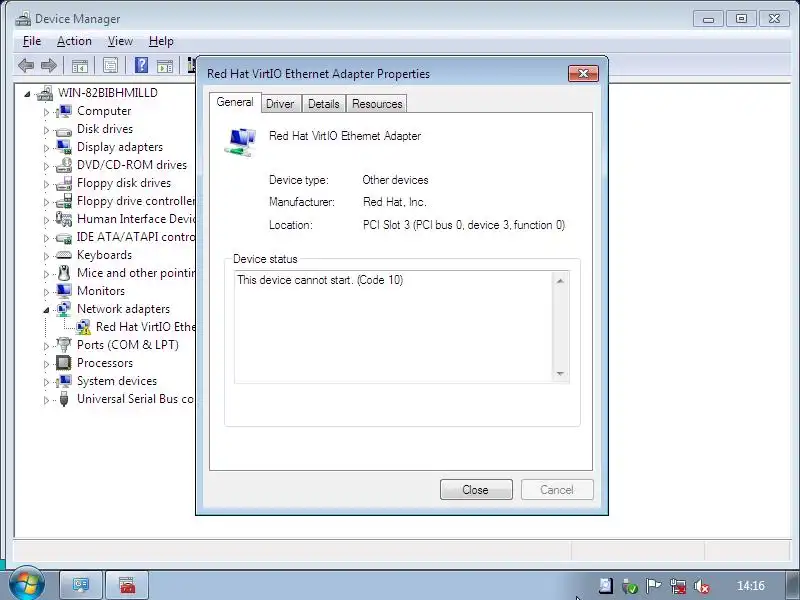800x600 pixels.
Task: Close the Properties dialog with red X
Action: tap(583, 73)
